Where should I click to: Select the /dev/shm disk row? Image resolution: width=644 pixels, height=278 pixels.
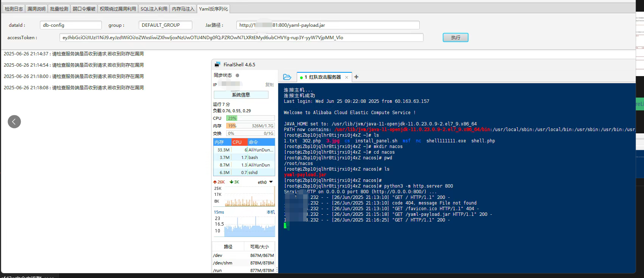tap(244, 263)
